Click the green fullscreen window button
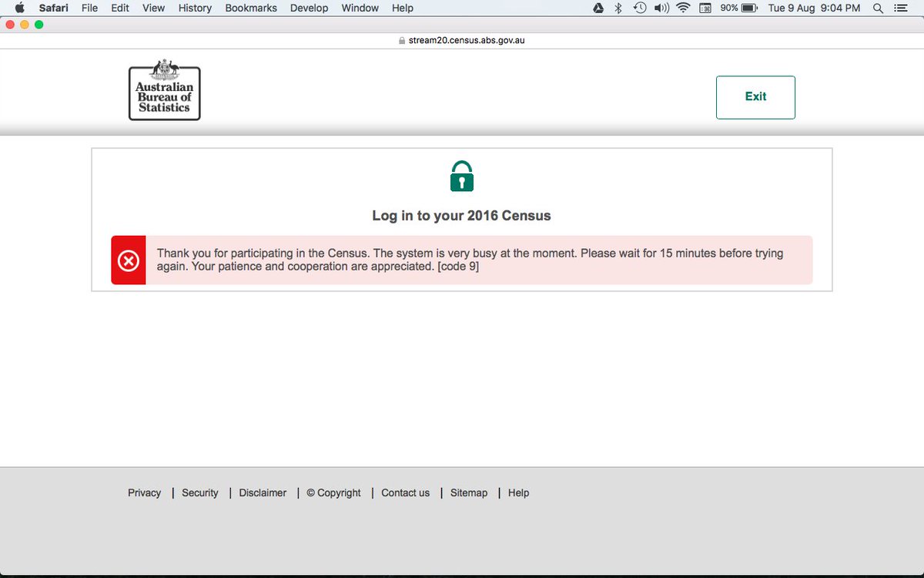 click(x=39, y=25)
